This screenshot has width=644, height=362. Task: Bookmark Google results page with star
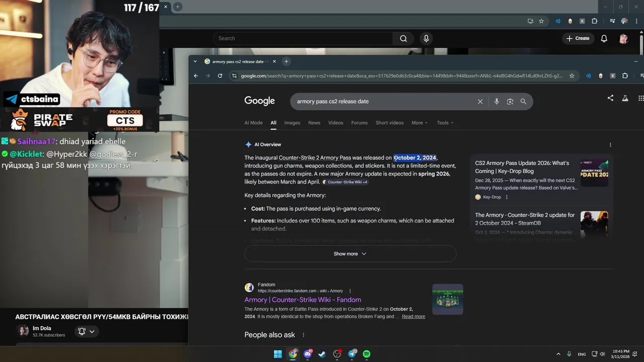(x=572, y=76)
